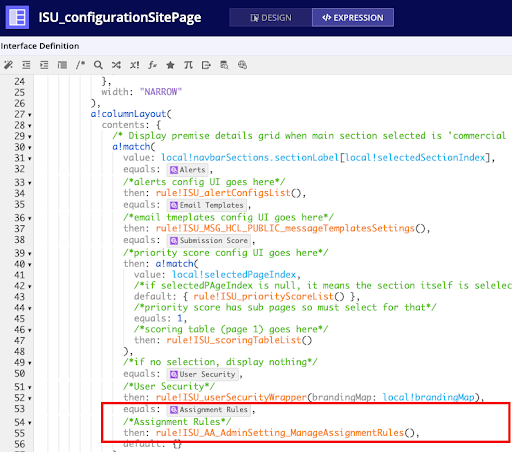Screen dimensions: 512x452
Task: Collapse code fold at line 49
Action: click(x=30, y=363)
